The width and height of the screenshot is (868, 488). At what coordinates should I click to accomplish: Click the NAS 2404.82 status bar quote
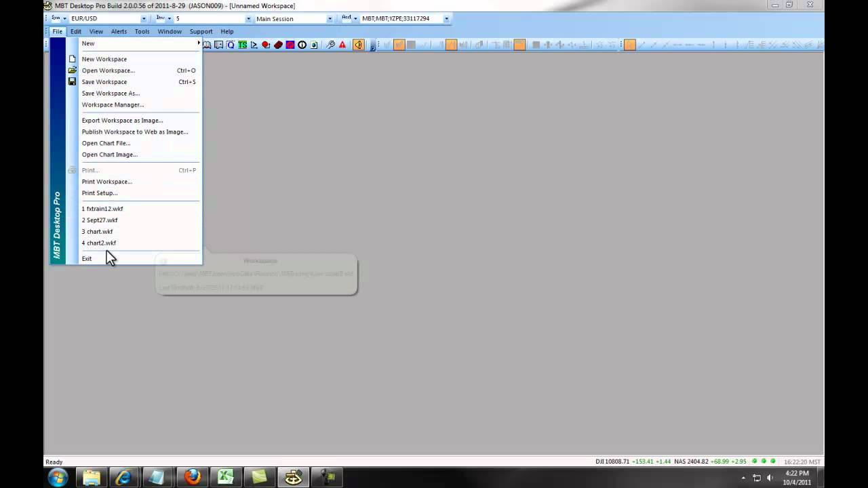[x=692, y=462]
